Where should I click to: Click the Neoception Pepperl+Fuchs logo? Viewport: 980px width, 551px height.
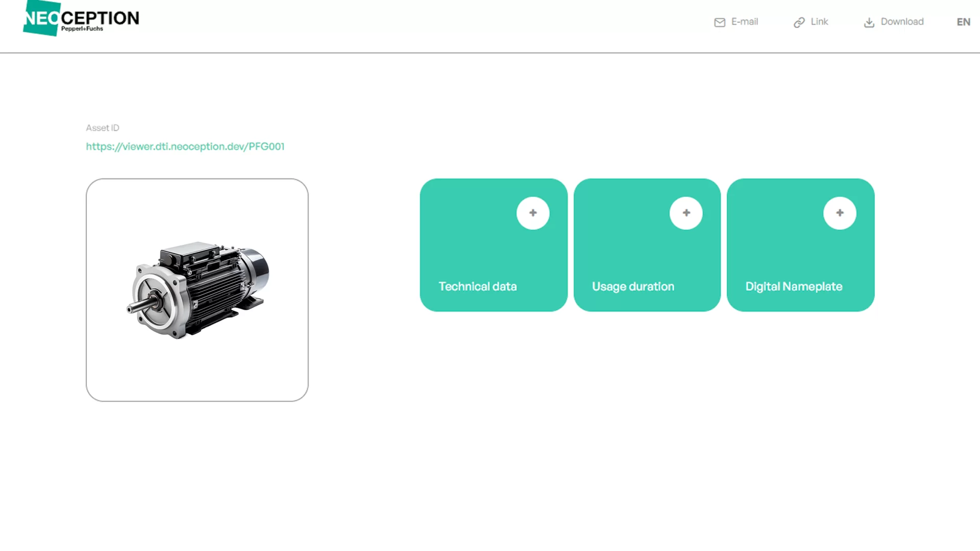click(x=81, y=18)
